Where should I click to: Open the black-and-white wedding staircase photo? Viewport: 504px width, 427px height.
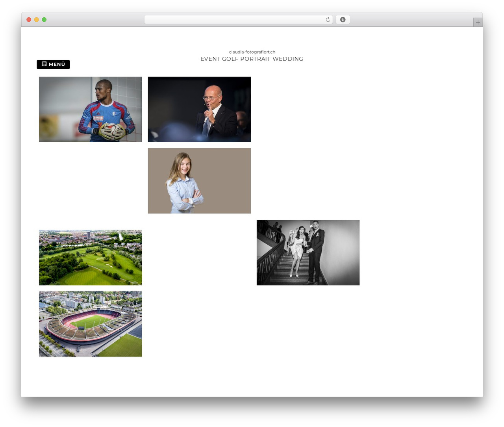(x=308, y=252)
